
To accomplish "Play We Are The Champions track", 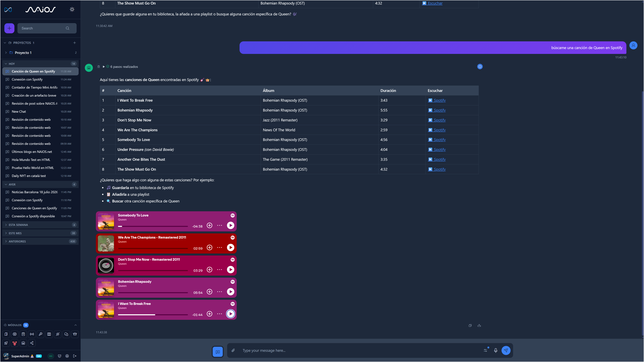I will pos(230,247).
